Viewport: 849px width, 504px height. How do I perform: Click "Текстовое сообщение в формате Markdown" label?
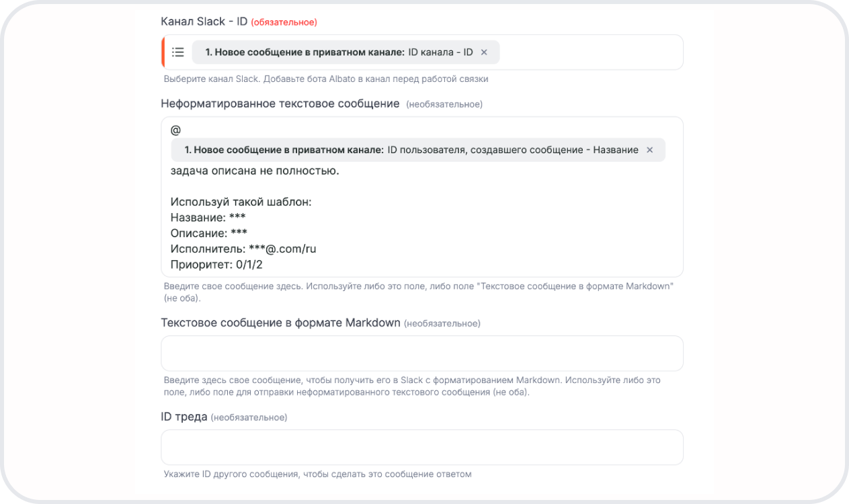click(x=280, y=323)
